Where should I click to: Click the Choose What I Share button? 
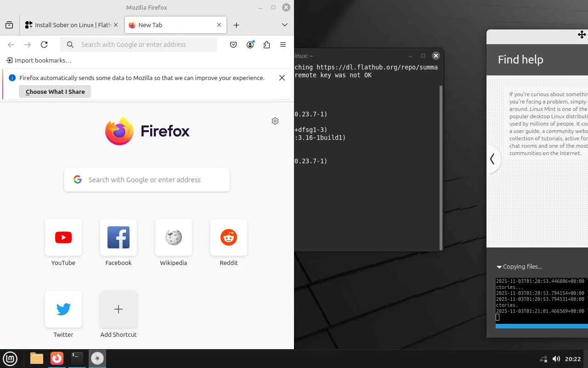tap(55, 92)
